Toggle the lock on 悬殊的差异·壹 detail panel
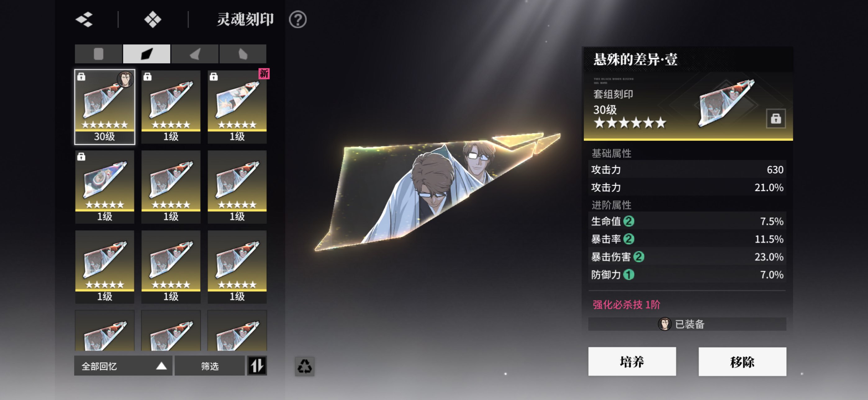The width and height of the screenshot is (868, 400). 776,118
